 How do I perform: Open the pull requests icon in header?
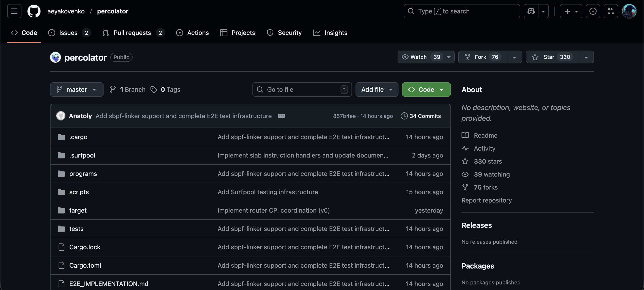611,11
